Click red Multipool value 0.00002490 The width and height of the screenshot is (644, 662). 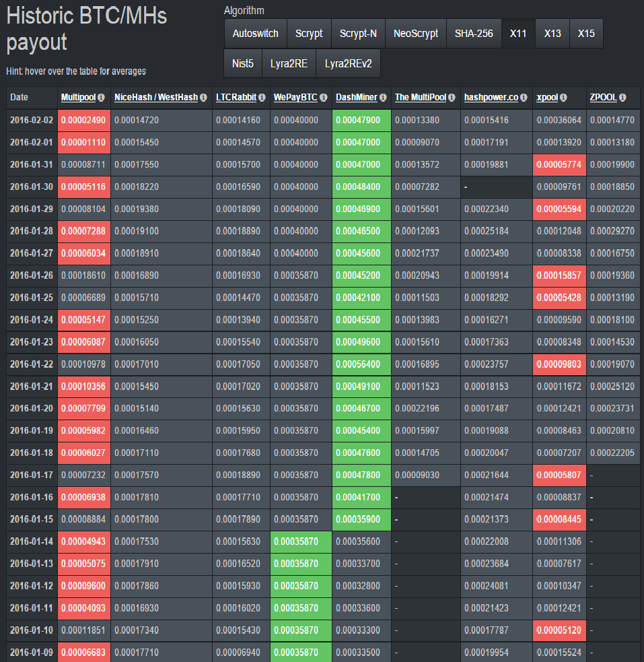pyautogui.click(x=83, y=121)
